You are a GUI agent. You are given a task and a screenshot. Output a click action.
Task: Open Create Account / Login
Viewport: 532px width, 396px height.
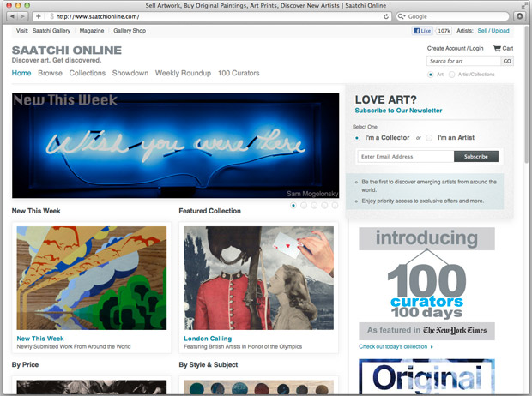pyautogui.click(x=455, y=48)
